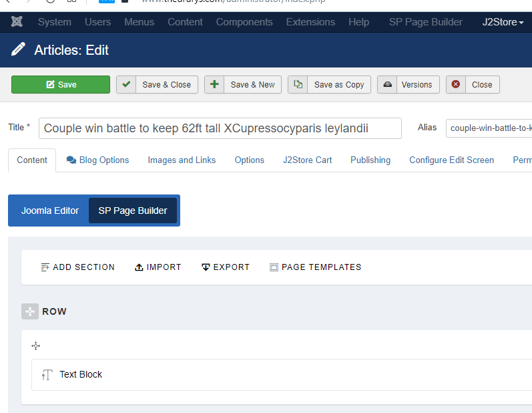Screen dimensions: 532x413
Task: Click the Text Block type icon
Action: 47,375
